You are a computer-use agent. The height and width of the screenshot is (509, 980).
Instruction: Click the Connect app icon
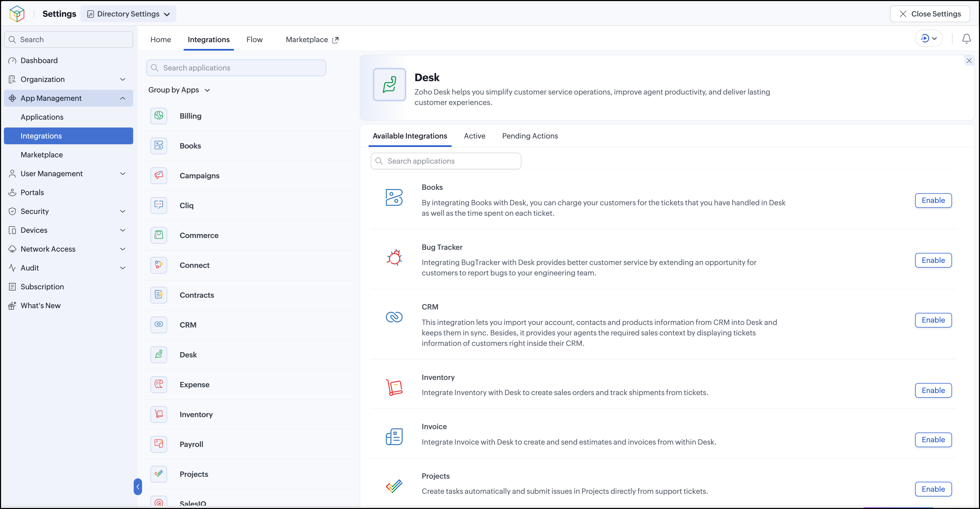coord(159,265)
